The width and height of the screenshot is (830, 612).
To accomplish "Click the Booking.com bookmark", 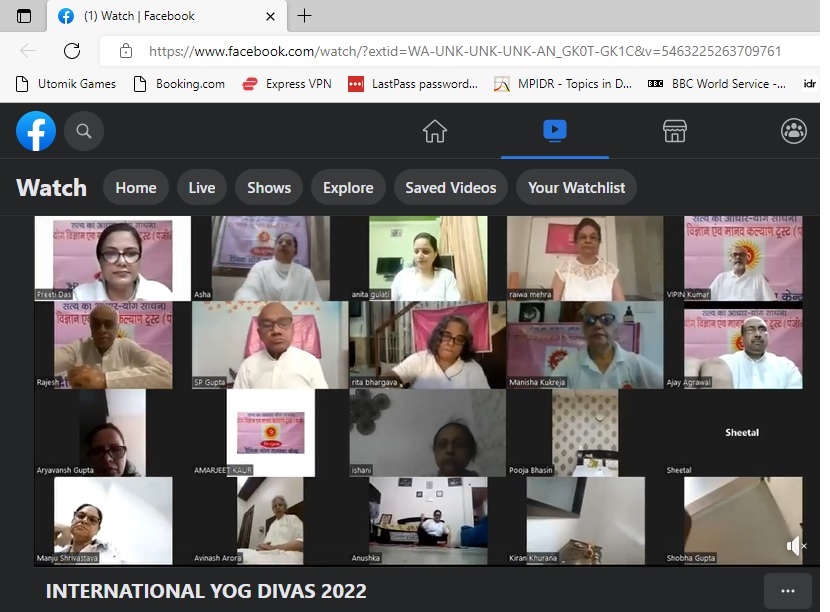I will tap(179, 84).
